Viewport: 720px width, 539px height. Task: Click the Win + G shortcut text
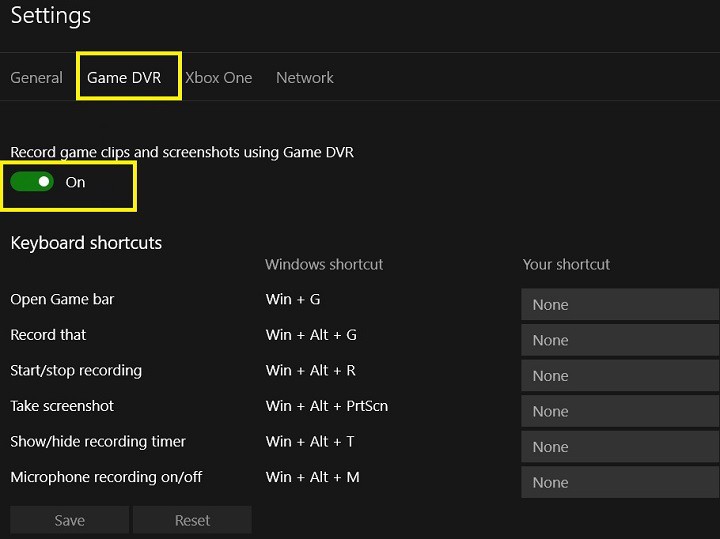[x=293, y=299]
